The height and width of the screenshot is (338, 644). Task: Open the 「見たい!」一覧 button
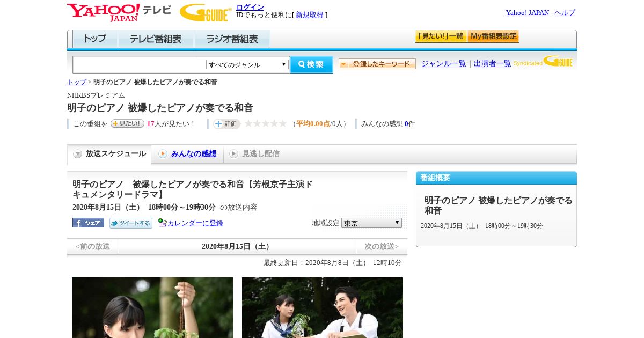point(441,36)
